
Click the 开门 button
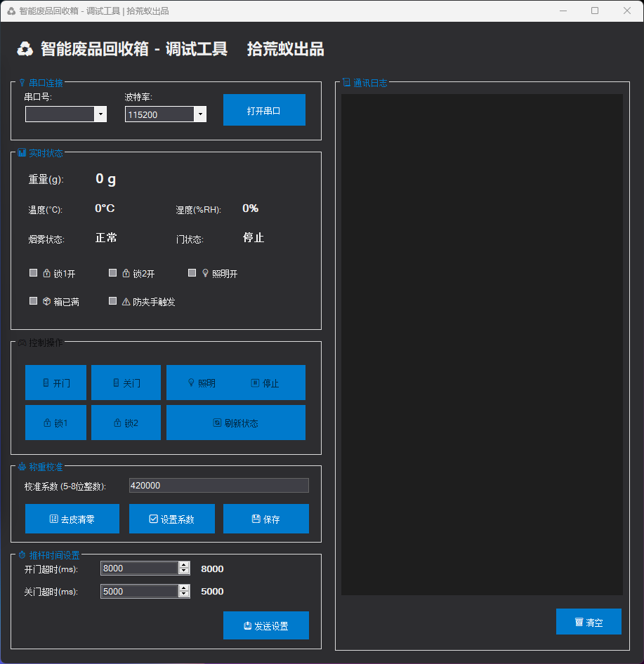[55, 383]
